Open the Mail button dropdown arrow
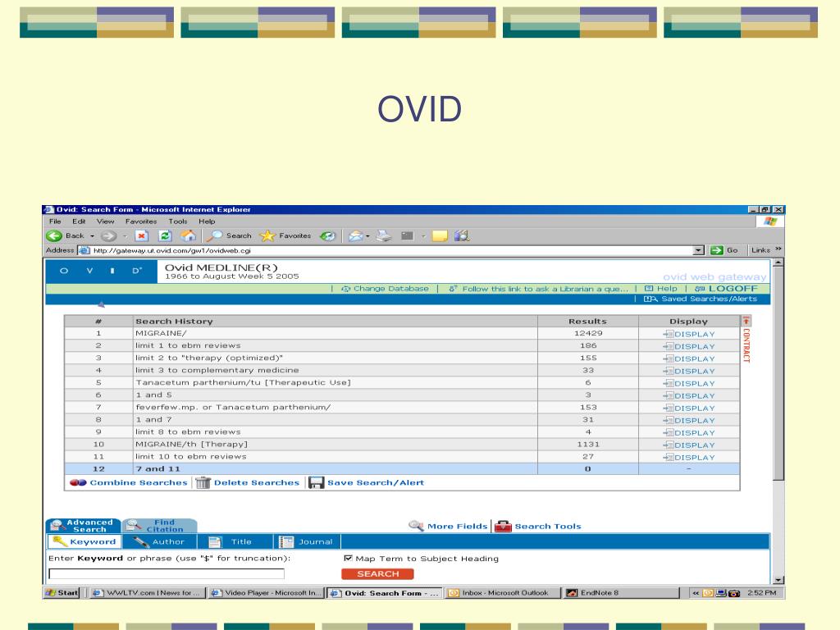The image size is (840, 630). 367,236
